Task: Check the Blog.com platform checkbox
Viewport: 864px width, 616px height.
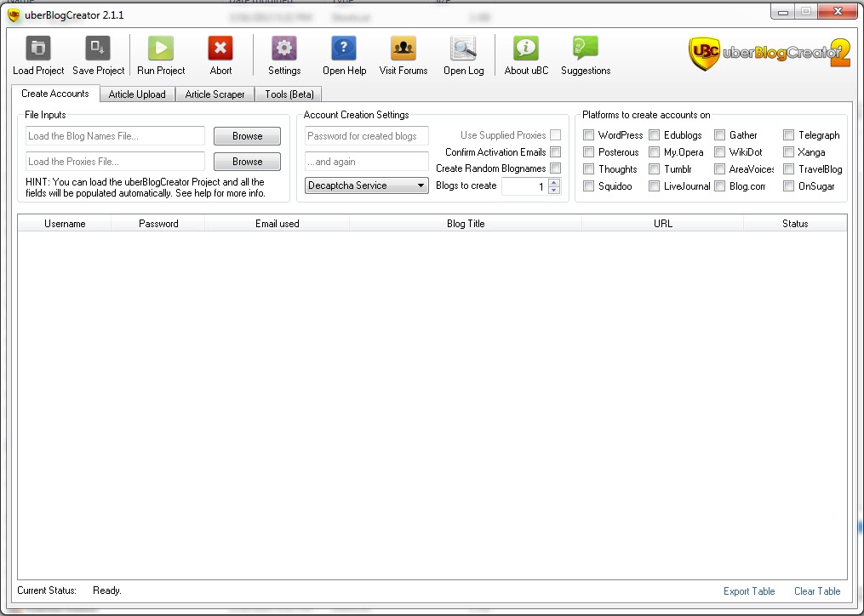Action: (x=719, y=186)
